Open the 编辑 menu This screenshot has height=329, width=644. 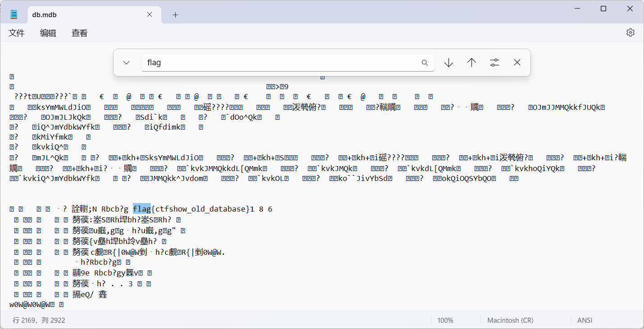(x=48, y=33)
